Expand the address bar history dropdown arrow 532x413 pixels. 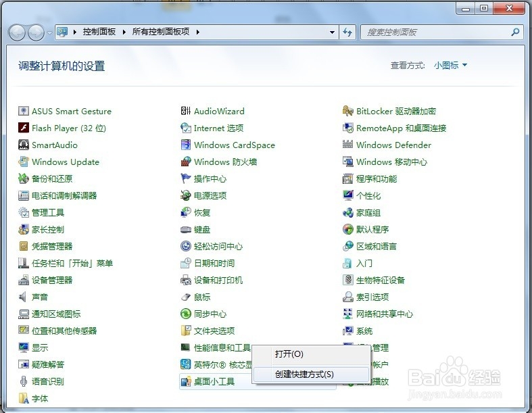coord(332,32)
